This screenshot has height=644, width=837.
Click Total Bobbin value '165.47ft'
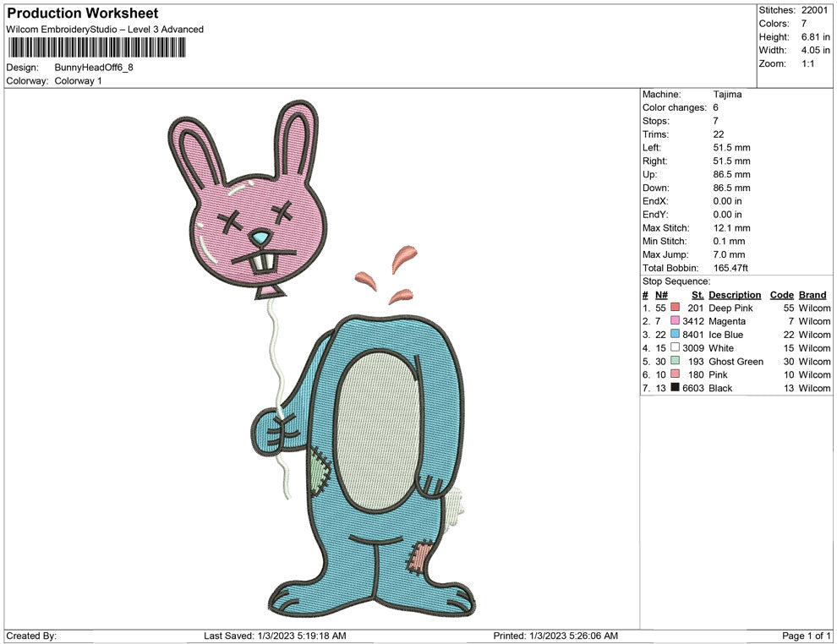point(730,268)
